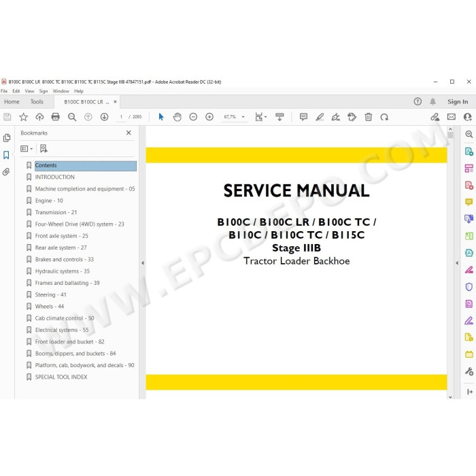Open fit page options tool
The image size is (476, 476).
coord(260,117)
